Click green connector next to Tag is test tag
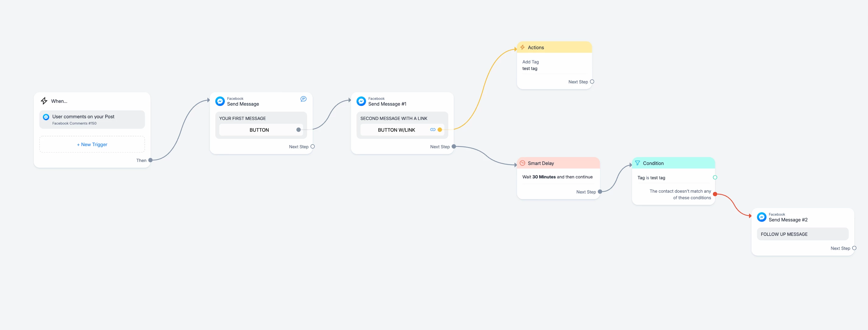Screen dimensions: 868x330 (x=715, y=177)
